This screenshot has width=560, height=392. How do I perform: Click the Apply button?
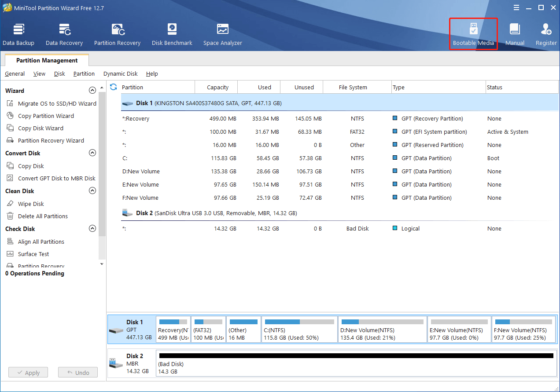pyautogui.click(x=28, y=373)
